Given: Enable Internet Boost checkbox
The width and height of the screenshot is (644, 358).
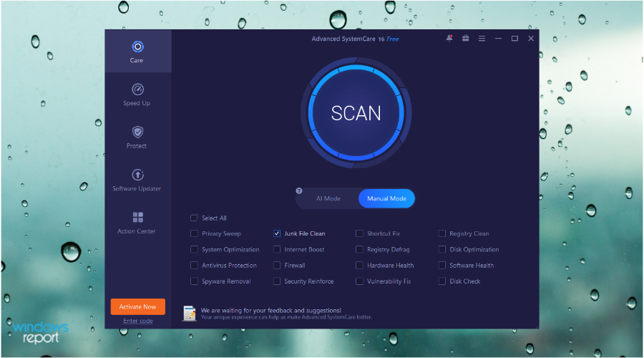Looking at the screenshot, I should [277, 249].
